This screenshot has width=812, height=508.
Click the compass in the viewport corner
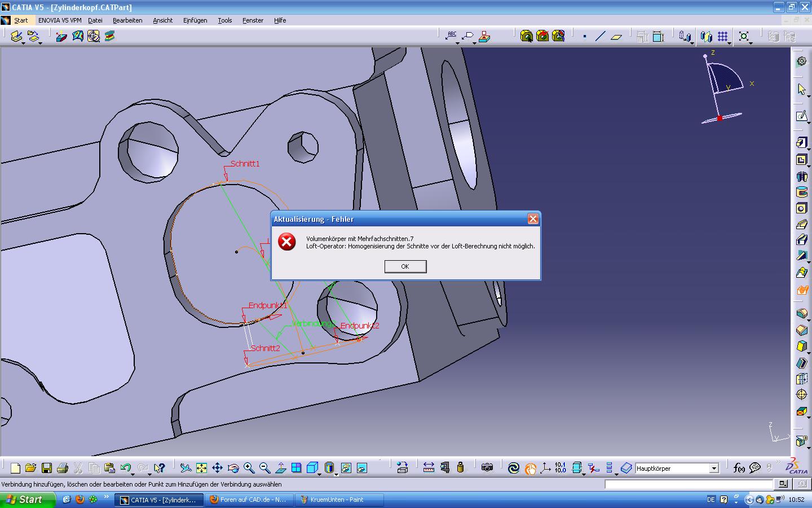pyautogui.click(x=726, y=87)
